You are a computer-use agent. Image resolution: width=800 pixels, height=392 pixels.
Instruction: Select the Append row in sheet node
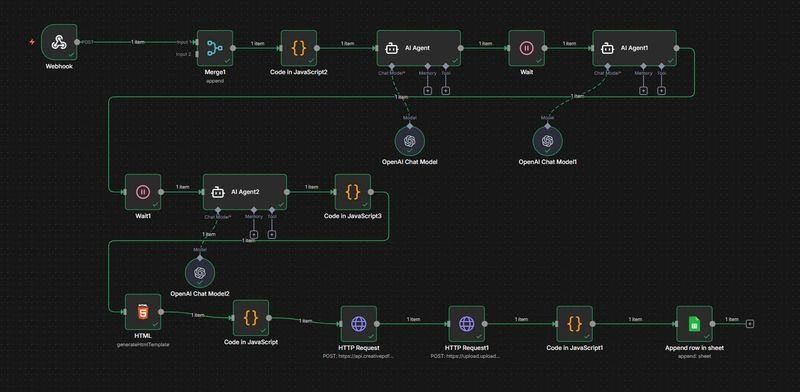coord(694,324)
